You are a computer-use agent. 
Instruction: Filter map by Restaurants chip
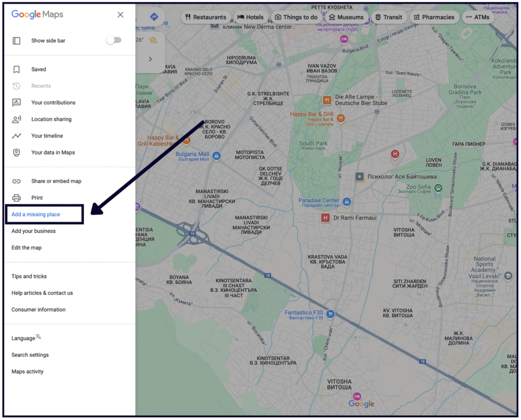click(x=206, y=17)
